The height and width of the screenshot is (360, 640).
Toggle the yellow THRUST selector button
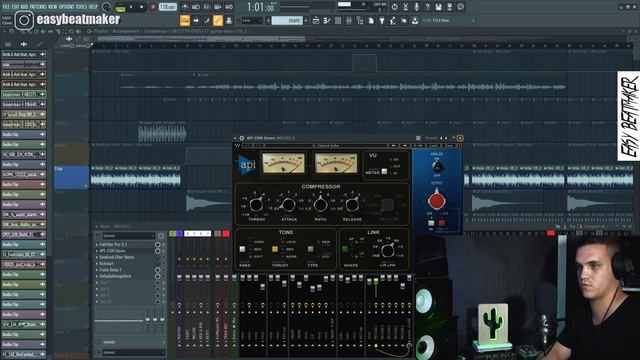275,249
